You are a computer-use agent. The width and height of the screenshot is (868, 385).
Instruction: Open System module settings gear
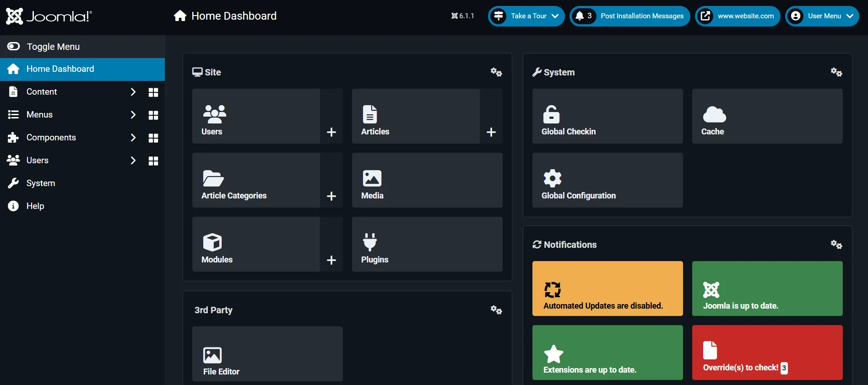point(836,72)
